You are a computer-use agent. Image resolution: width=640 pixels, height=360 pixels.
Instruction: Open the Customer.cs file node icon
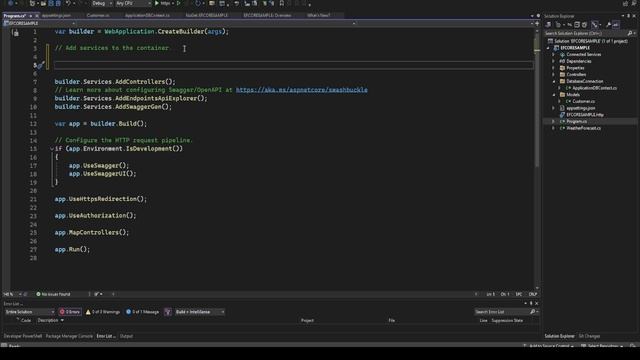pos(568,101)
